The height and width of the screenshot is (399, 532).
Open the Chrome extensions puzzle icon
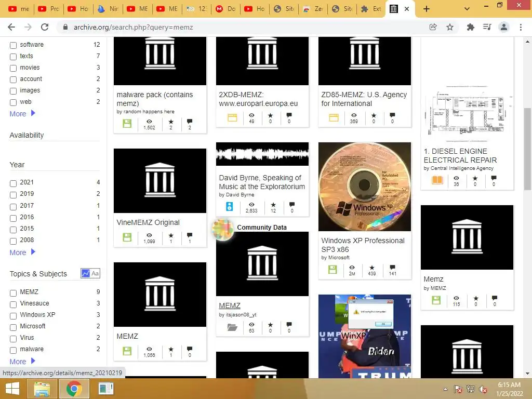(x=470, y=27)
